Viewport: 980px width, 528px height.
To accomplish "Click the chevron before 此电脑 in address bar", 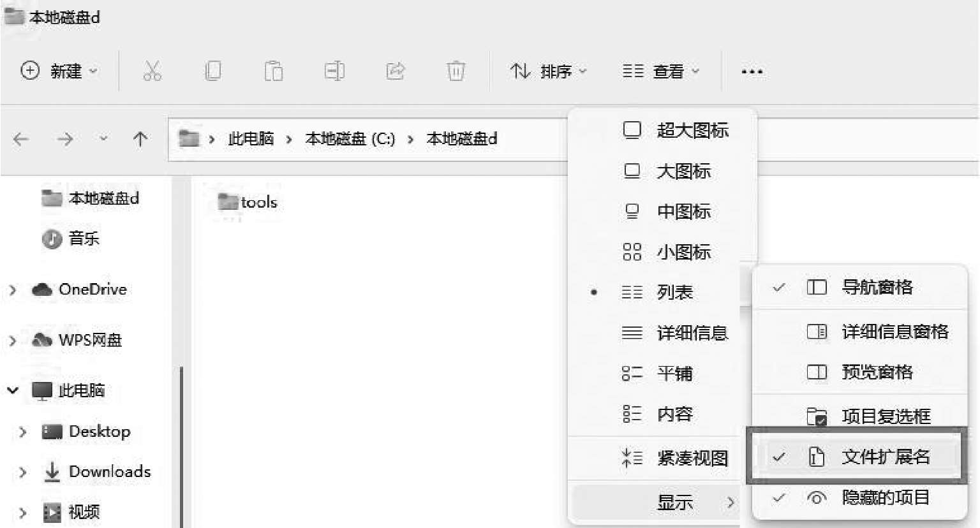I will (x=211, y=139).
